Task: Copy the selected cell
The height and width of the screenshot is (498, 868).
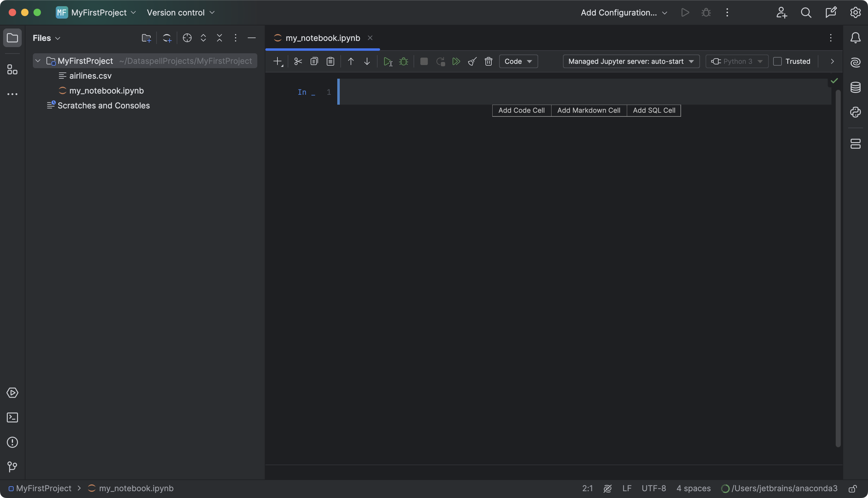Action: point(314,61)
